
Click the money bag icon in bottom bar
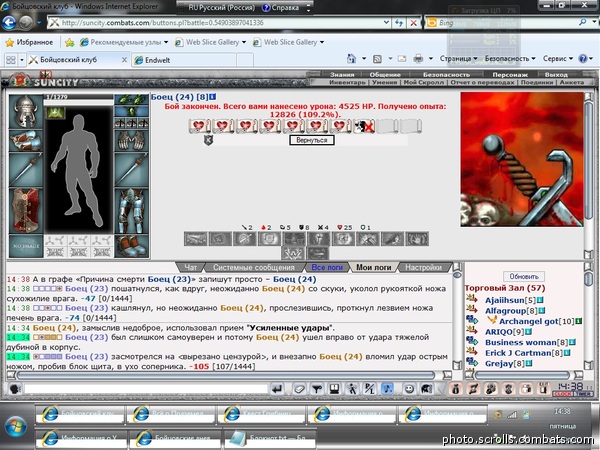pos(455,389)
